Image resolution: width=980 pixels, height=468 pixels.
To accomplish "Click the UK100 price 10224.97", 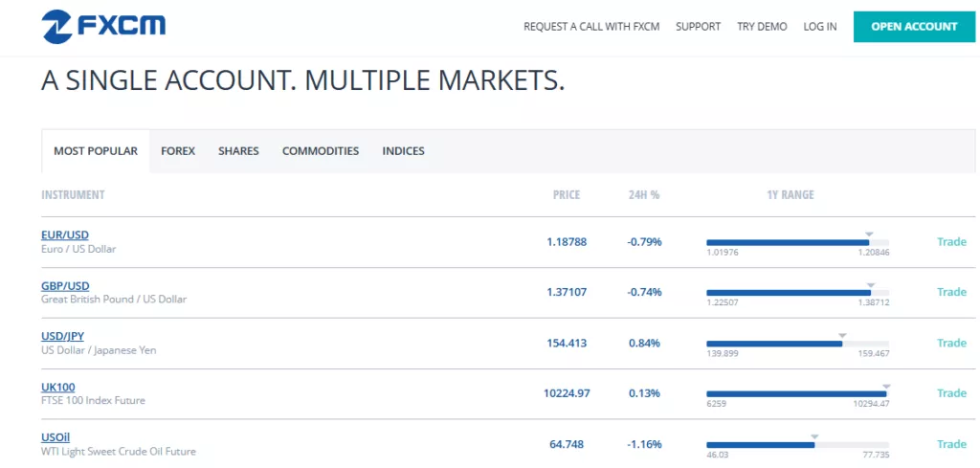I will tap(567, 393).
